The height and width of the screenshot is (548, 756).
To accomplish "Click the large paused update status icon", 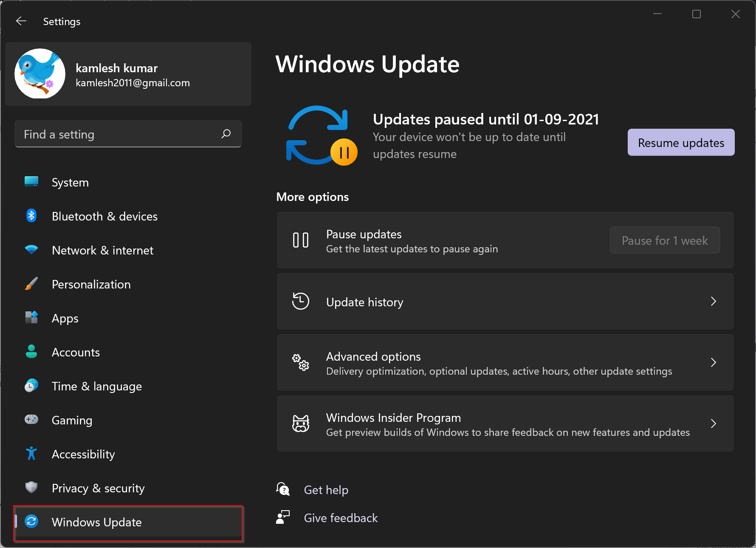I will pos(322,135).
